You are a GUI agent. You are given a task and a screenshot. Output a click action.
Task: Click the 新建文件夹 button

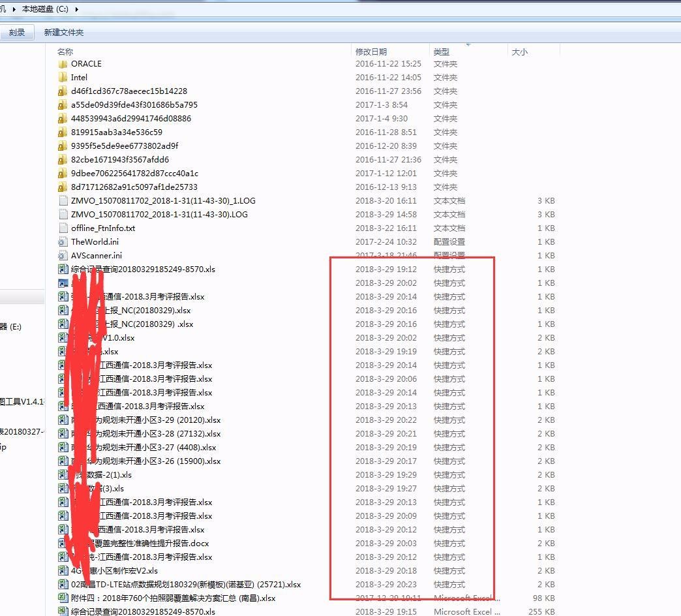coord(64,32)
